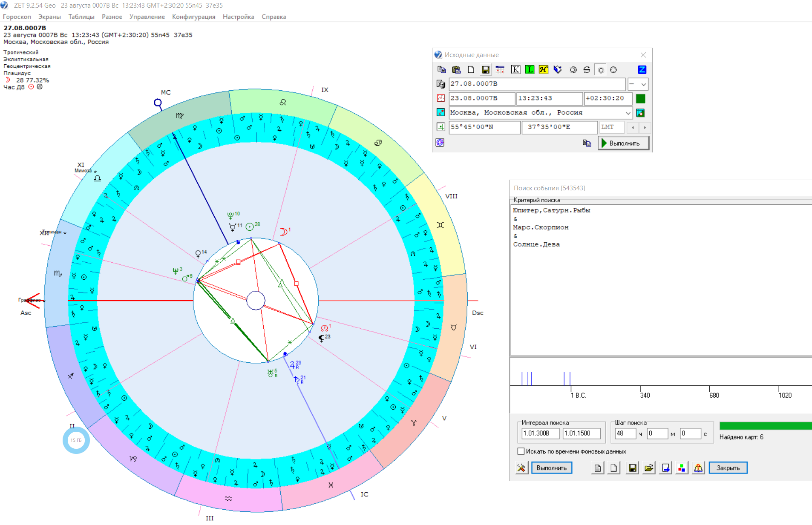Expand the Москва location dropdown
The image size is (812, 525).
tap(628, 113)
